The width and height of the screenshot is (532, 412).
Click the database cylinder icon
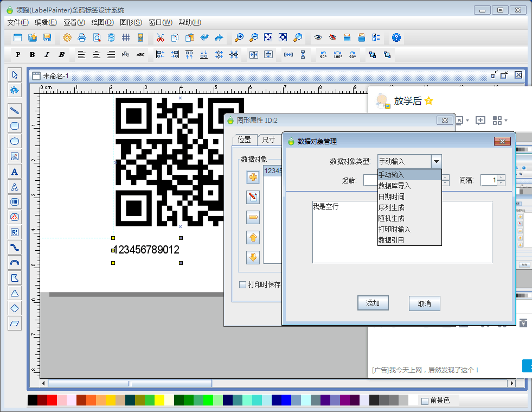111,37
